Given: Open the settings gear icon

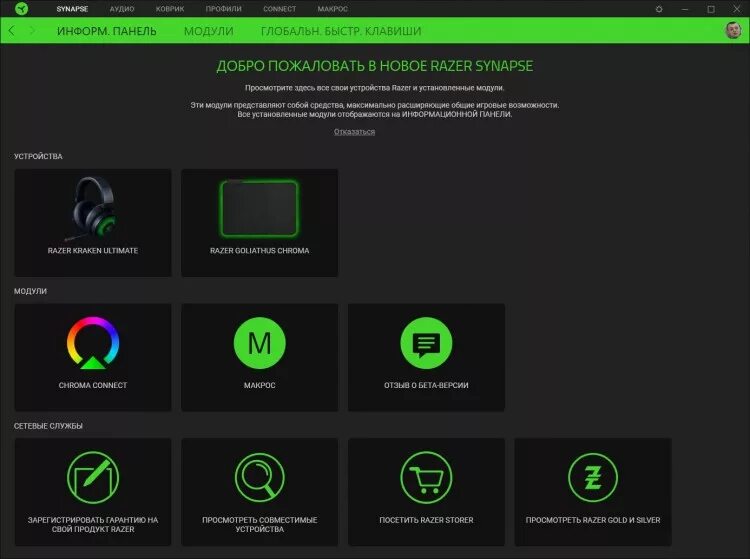Looking at the screenshot, I should (x=659, y=9).
